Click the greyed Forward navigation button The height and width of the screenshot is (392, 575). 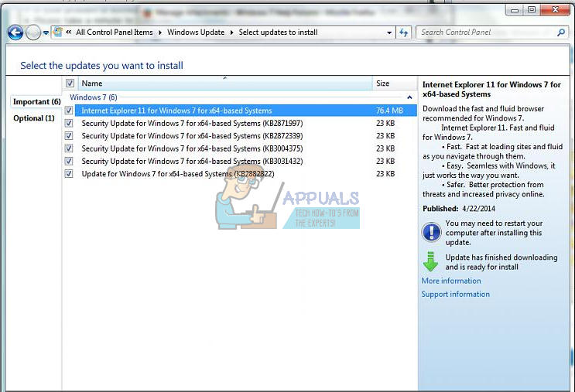(x=33, y=32)
